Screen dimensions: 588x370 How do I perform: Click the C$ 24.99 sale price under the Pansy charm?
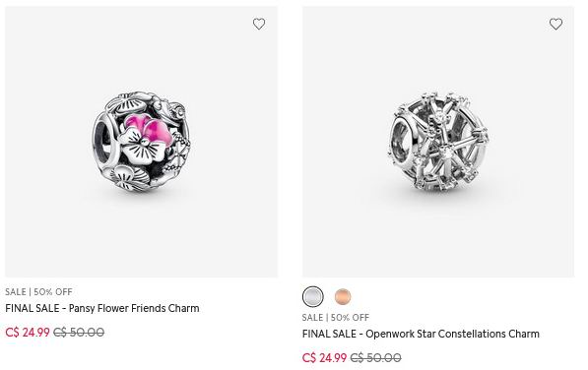click(x=28, y=333)
